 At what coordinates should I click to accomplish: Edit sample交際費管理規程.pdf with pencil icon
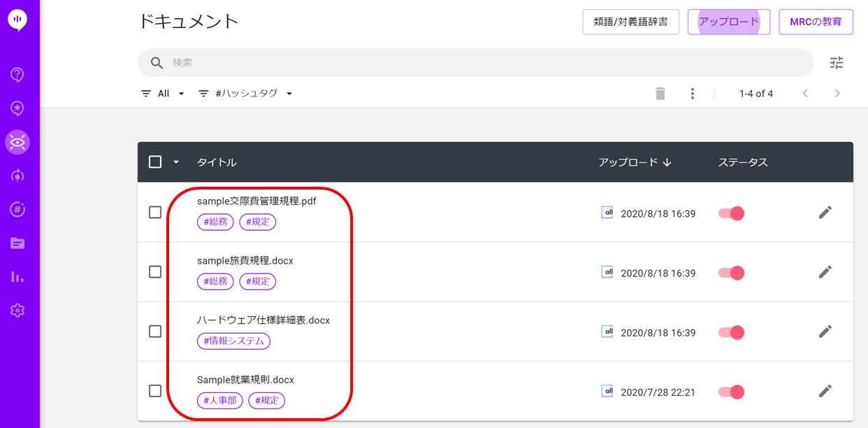[x=825, y=213]
